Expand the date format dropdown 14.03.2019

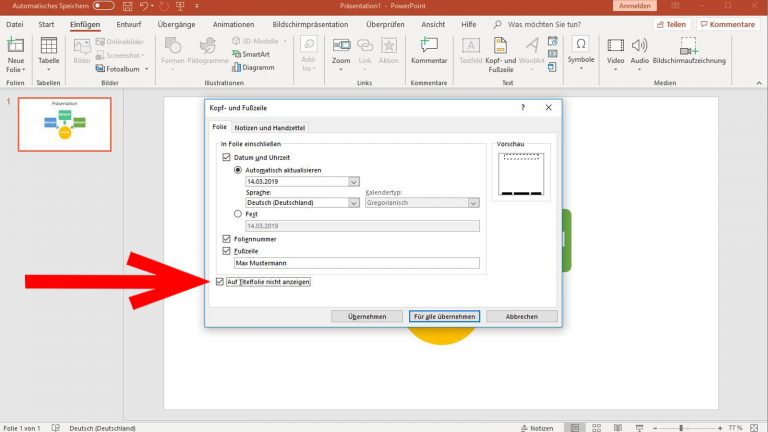coord(354,182)
